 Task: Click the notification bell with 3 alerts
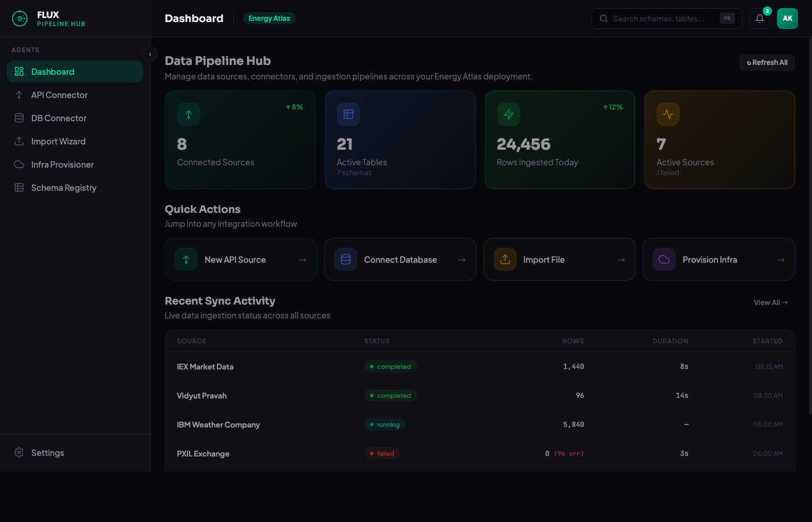pyautogui.click(x=760, y=19)
